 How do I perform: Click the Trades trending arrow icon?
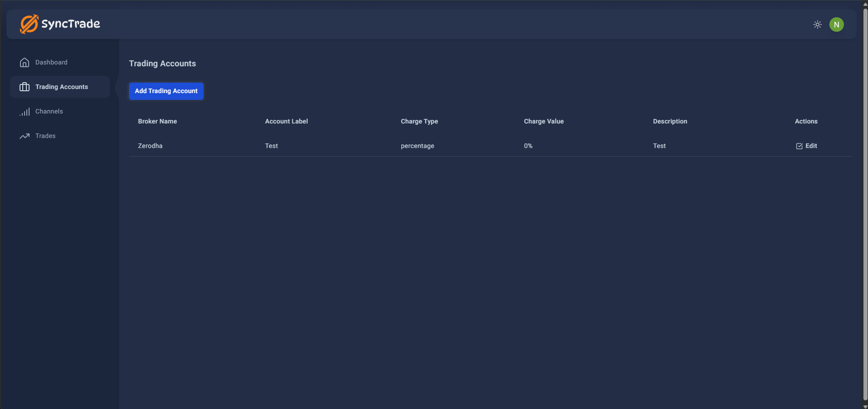click(25, 136)
